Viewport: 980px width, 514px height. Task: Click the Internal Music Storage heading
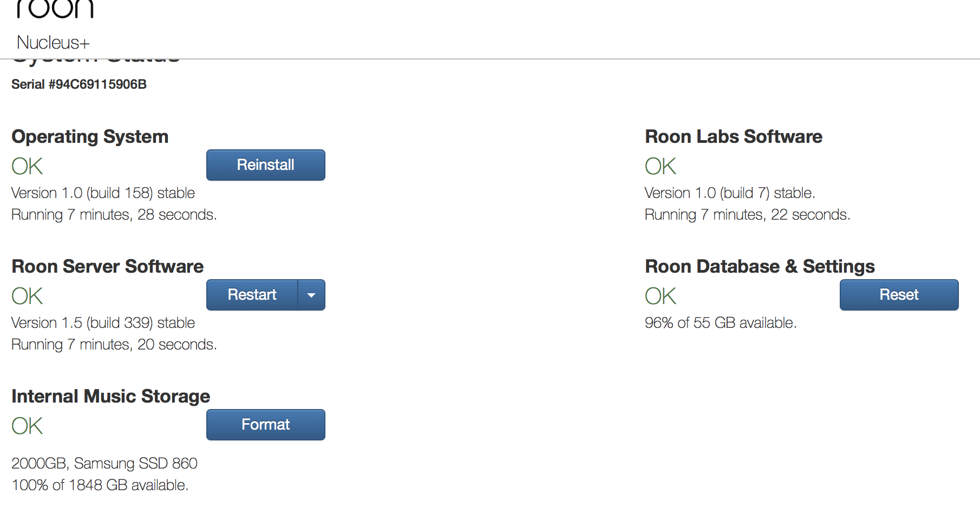pos(111,396)
